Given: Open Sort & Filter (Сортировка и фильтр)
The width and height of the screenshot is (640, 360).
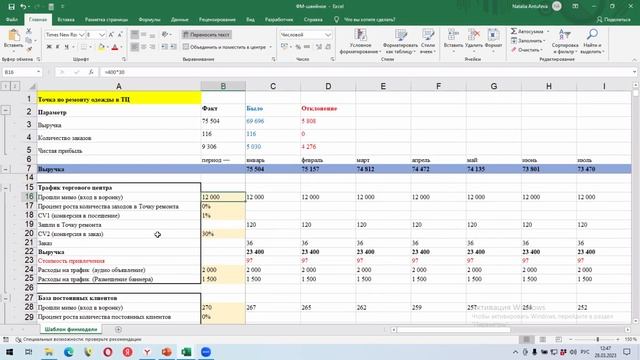Looking at the screenshot, I should pos(565,41).
